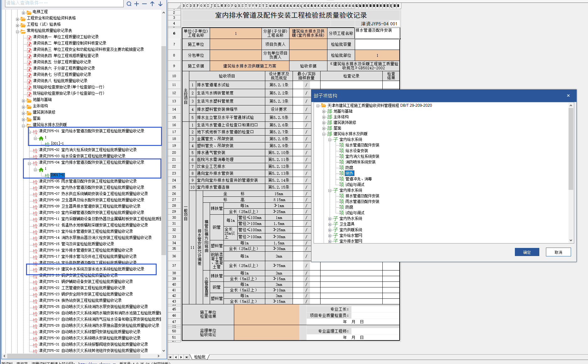The height and width of the screenshot is (364, 588).
Task: Select the highlighted 绝热 item
Action: 349,173
